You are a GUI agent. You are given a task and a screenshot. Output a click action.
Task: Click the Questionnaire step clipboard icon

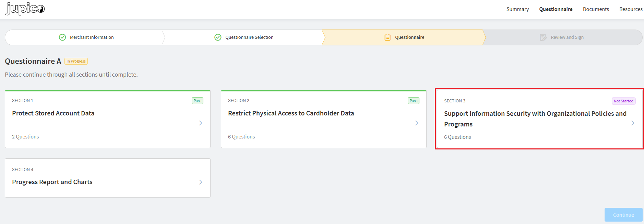[387, 37]
